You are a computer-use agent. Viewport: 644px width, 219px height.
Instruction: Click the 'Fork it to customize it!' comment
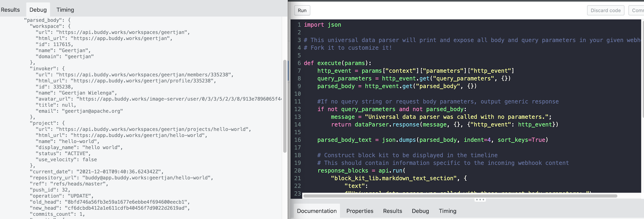[348, 48]
